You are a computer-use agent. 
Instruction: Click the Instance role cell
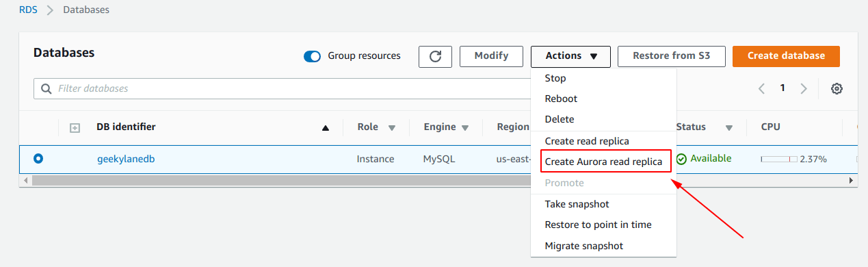coord(376,159)
